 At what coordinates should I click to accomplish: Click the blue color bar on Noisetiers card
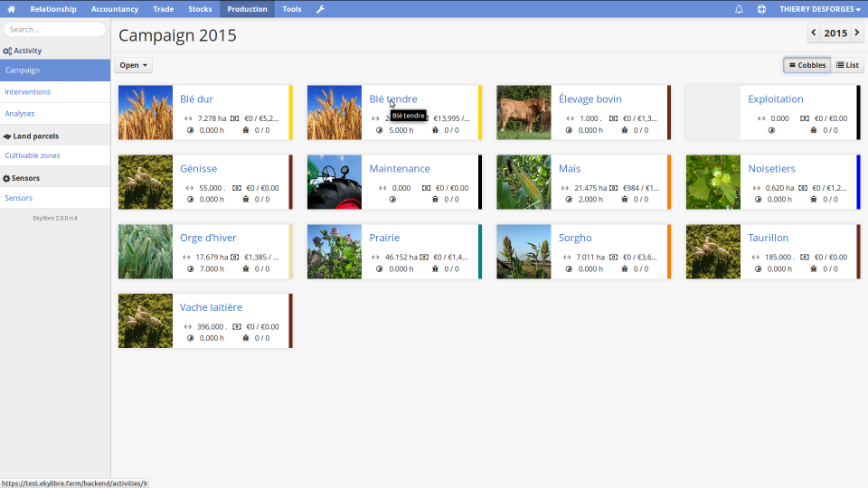(x=859, y=182)
